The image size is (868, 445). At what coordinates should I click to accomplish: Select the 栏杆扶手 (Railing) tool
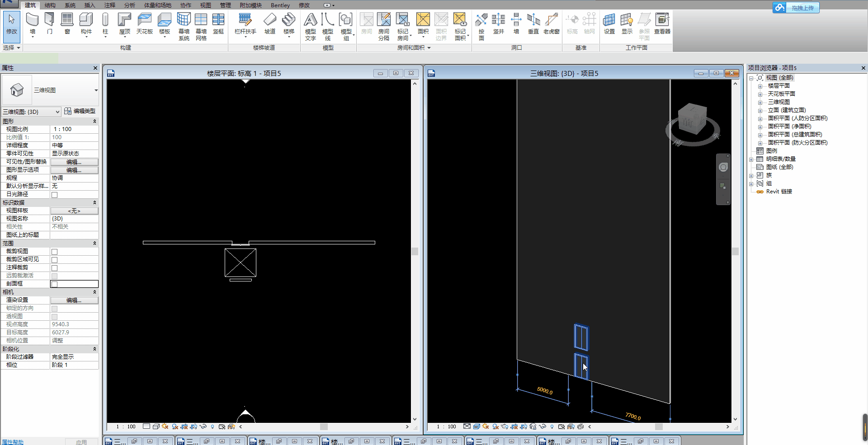(245, 24)
